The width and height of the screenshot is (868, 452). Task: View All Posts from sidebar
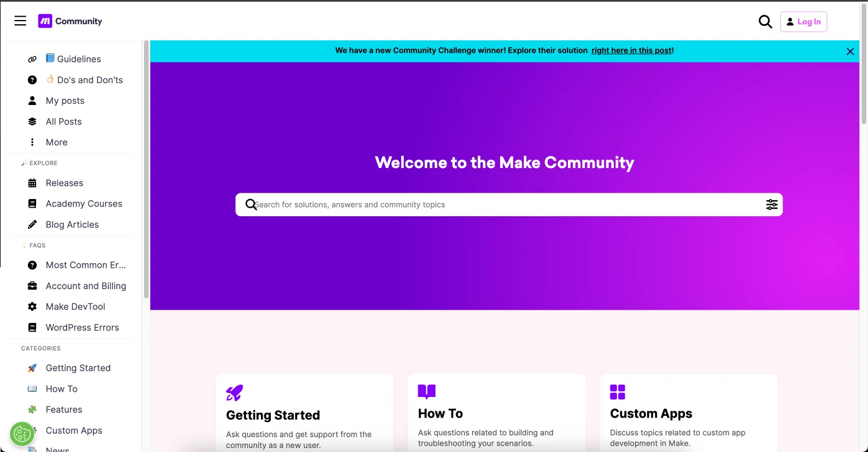(x=64, y=122)
